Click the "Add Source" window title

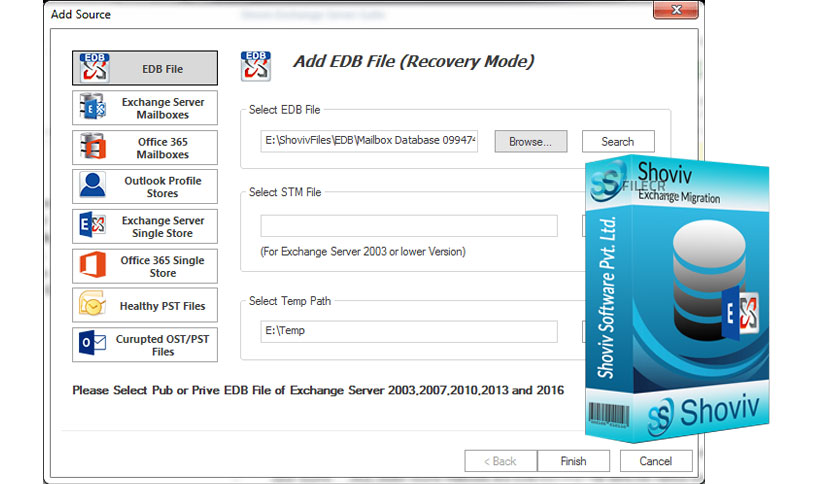tap(81, 14)
